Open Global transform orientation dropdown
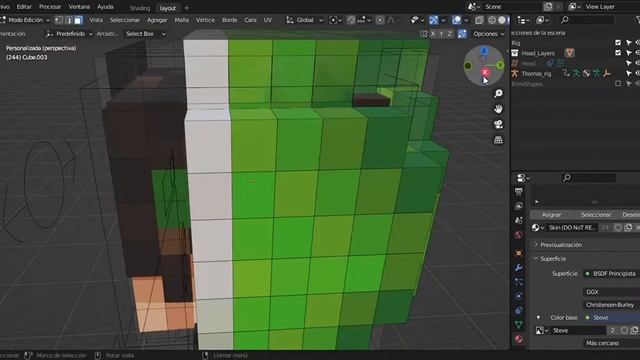This screenshot has width=640, height=360. coord(304,20)
